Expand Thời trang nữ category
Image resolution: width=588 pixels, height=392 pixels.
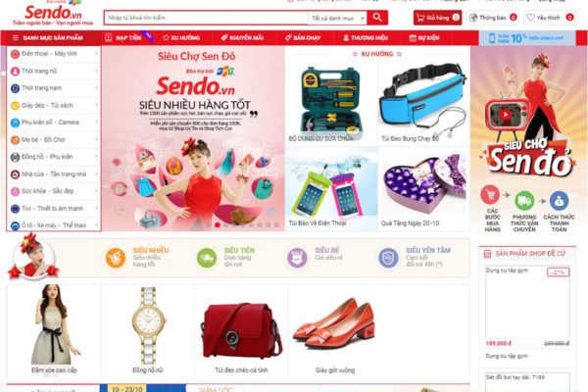click(x=54, y=71)
